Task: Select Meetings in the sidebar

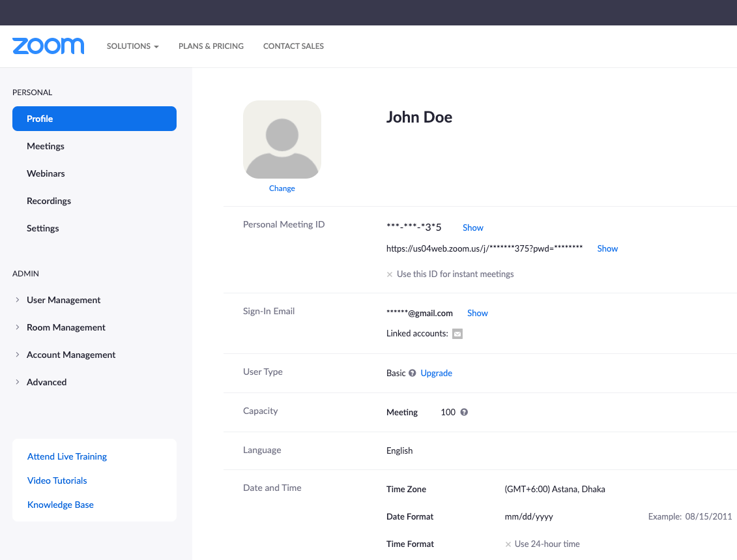Action: pyautogui.click(x=46, y=146)
